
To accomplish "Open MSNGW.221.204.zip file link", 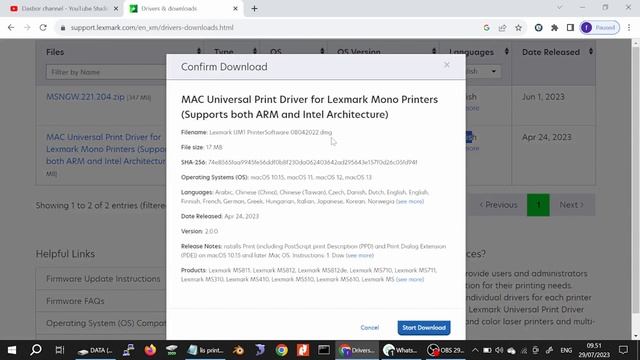I will 85,97.
